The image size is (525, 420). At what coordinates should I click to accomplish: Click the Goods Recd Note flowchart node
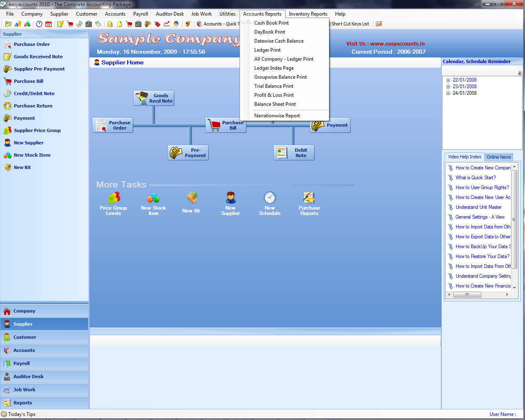click(x=154, y=98)
